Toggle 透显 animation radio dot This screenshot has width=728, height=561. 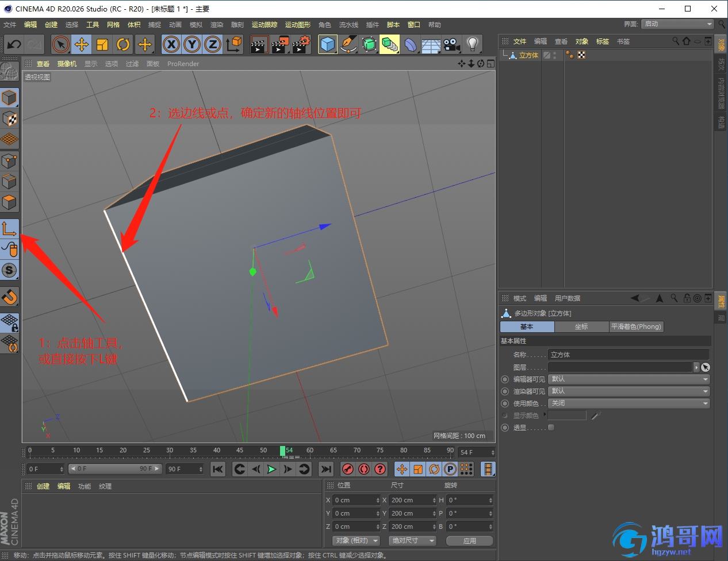coord(505,428)
